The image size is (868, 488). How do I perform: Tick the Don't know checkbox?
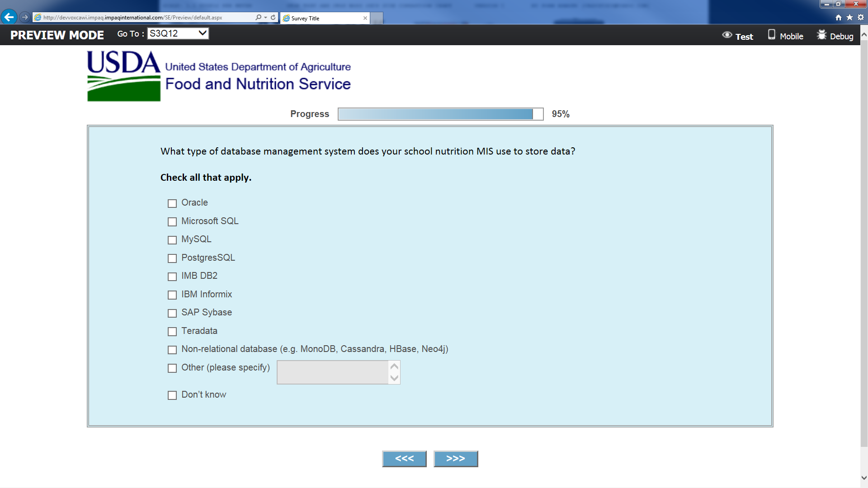(172, 395)
